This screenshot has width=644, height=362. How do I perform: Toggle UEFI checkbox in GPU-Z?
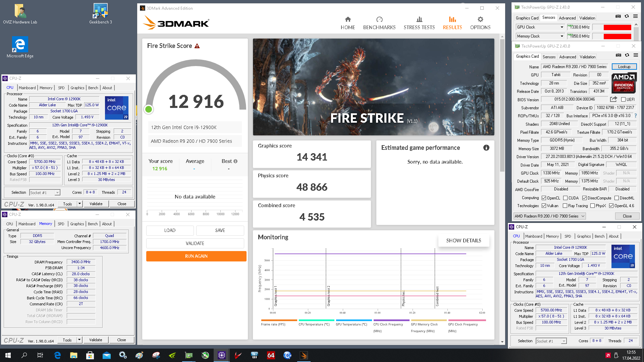click(x=623, y=100)
